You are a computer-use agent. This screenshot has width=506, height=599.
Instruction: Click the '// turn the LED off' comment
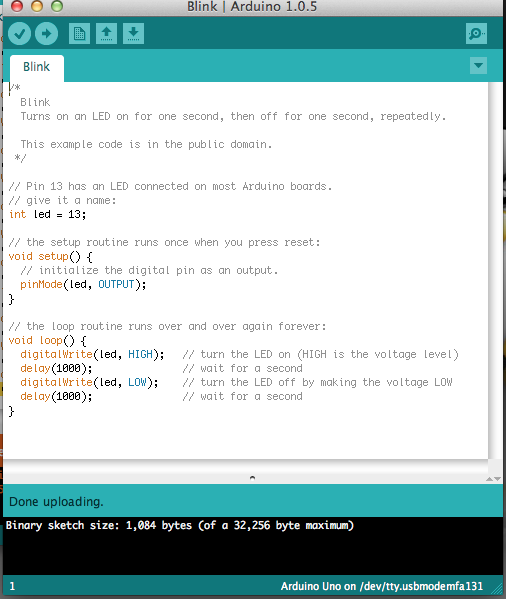[x=317, y=382]
